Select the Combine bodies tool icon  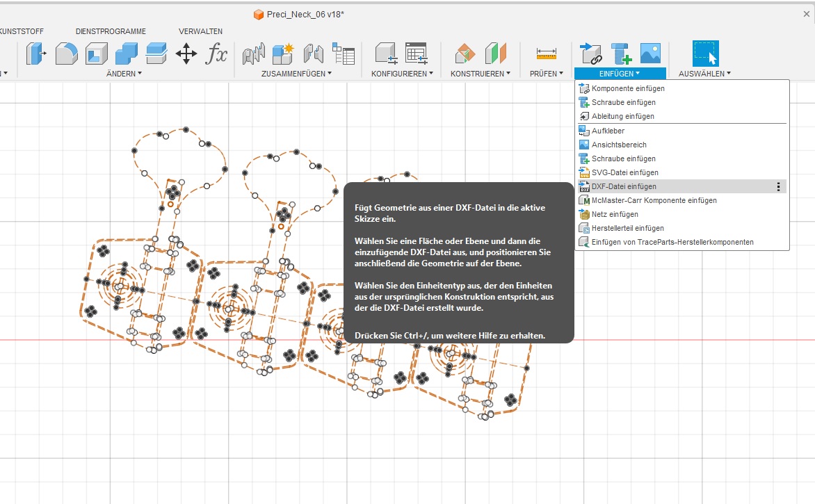tap(127, 54)
